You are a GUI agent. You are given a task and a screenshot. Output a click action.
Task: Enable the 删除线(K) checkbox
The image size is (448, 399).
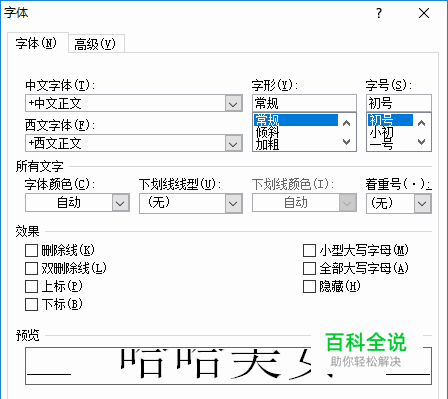pos(31,250)
